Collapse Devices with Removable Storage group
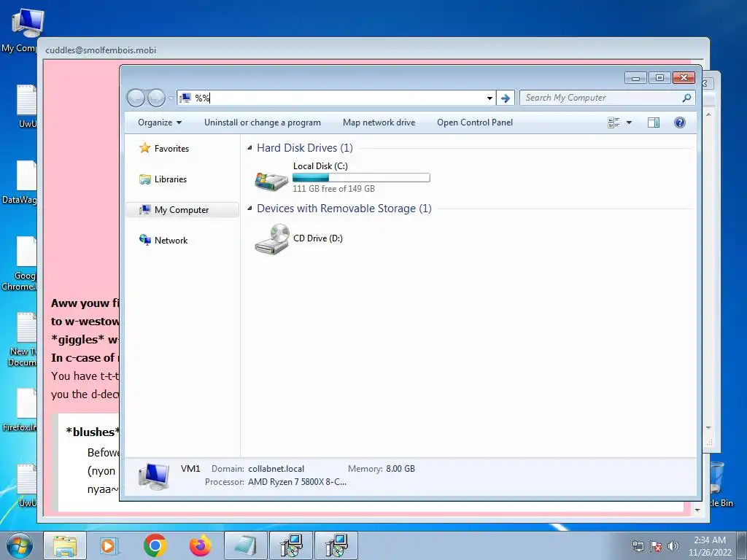The image size is (747, 560). [x=249, y=209]
